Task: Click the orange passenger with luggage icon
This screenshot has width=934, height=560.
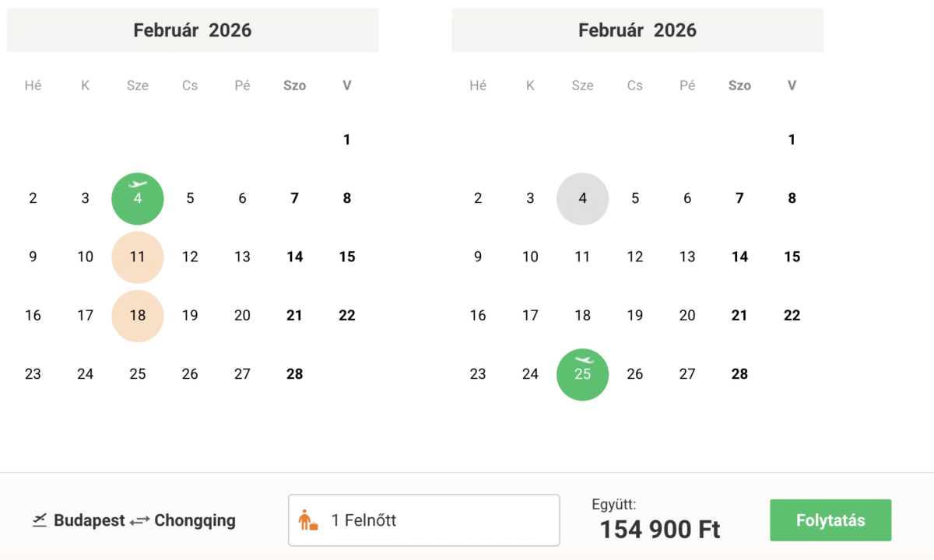Action: tap(308, 520)
